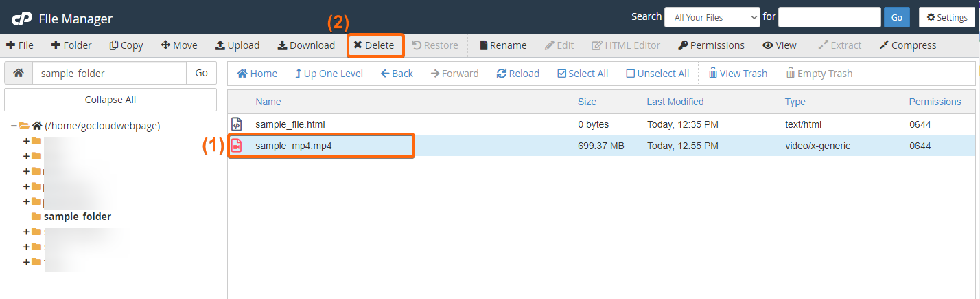Click 0644 permissions of sample_file.html
Viewport: 980px width, 299px height.
click(x=920, y=124)
